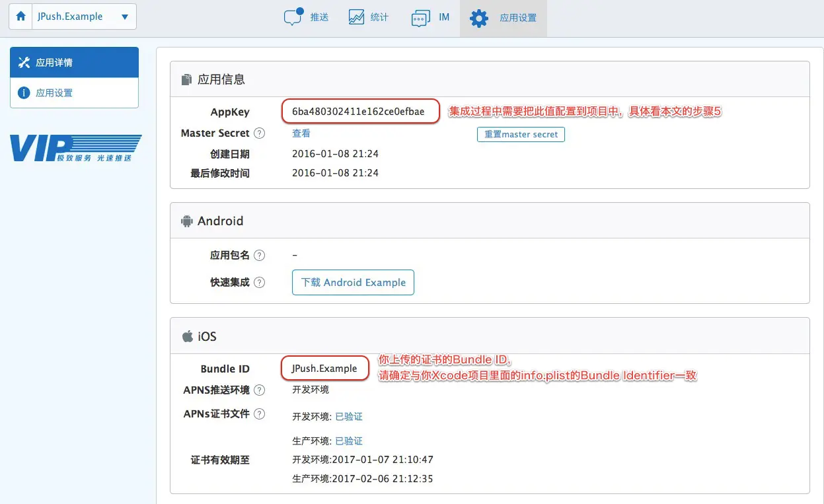This screenshot has width=824, height=504.
Task: Click the help icon beside APNS推送环境
Action: [x=260, y=390]
